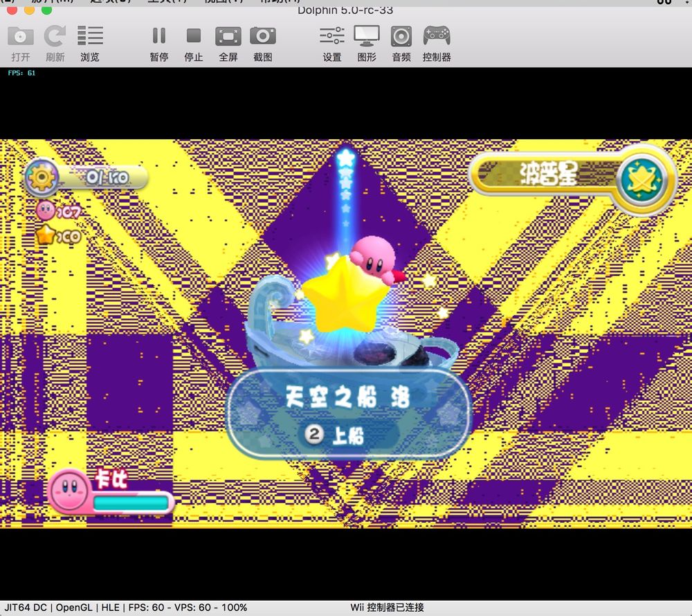Click the 天空之船 洛 stage title

pyautogui.click(x=347, y=397)
